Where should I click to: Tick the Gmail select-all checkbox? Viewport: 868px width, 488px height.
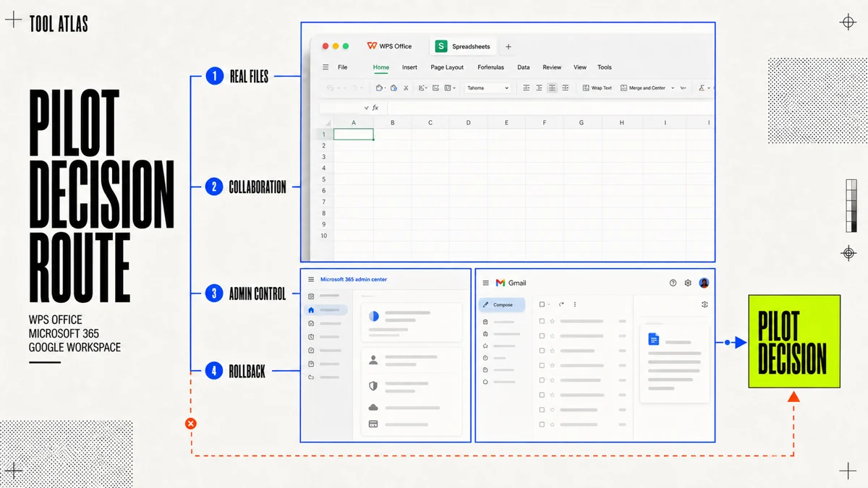(542, 304)
